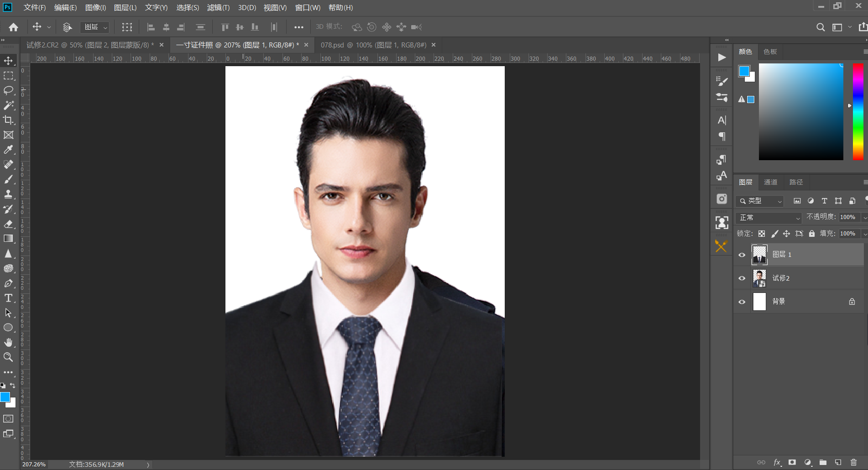Open layer style fx menu

click(777, 462)
